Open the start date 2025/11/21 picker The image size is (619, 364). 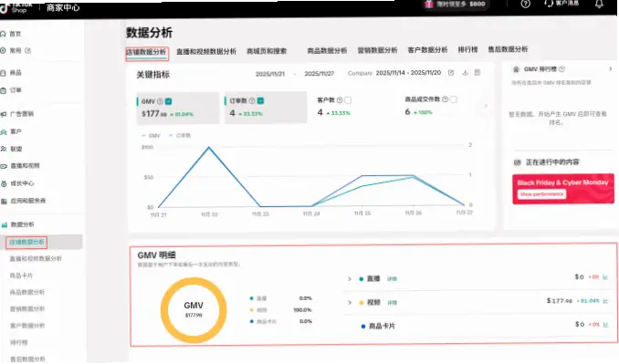[x=270, y=74]
